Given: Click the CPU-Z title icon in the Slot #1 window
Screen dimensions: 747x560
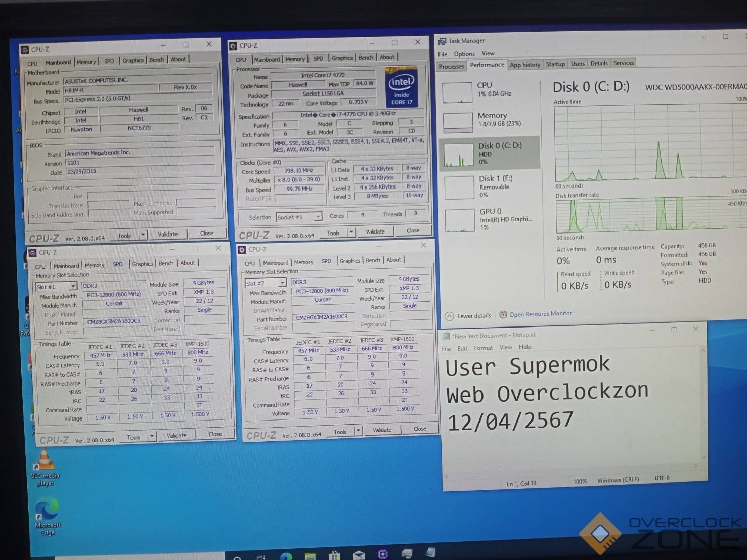Looking at the screenshot, I should (x=33, y=253).
